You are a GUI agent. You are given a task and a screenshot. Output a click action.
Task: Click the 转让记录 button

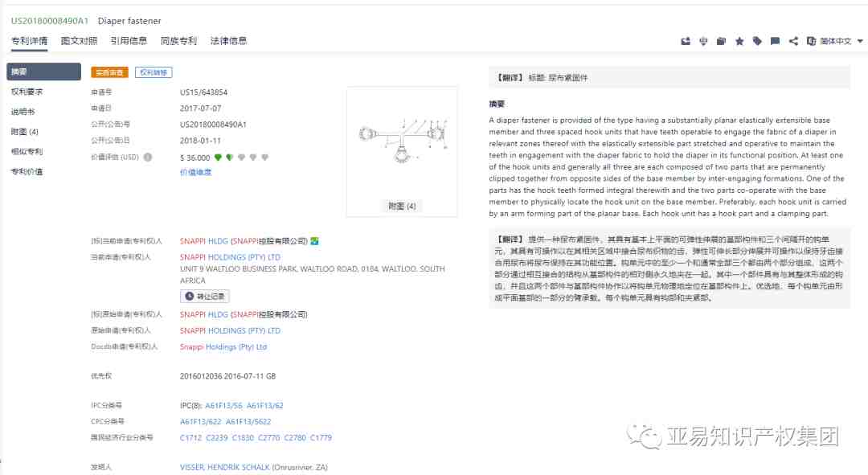point(205,296)
